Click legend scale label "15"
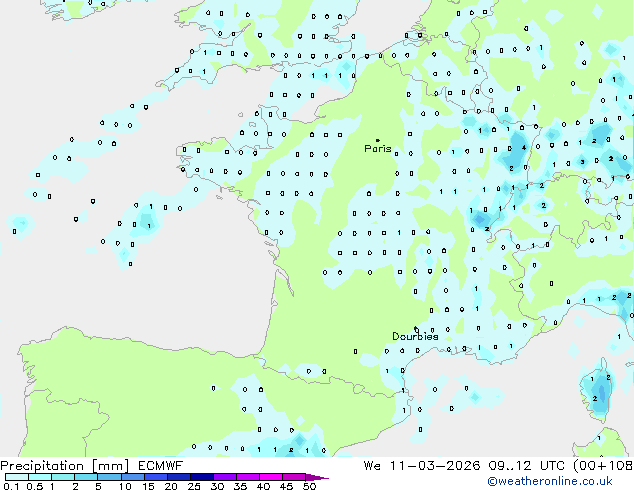This screenshot has width=634, height=490. pos(148,486)
